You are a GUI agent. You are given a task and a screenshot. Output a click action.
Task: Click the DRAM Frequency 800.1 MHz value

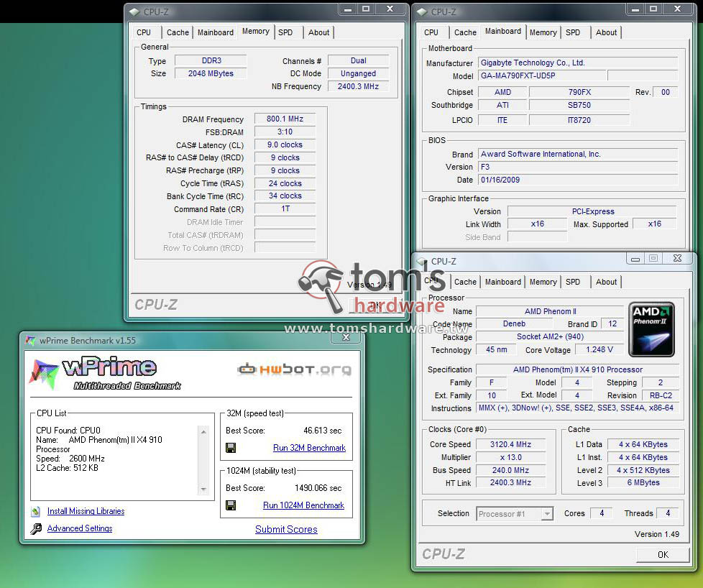[285, 119]
